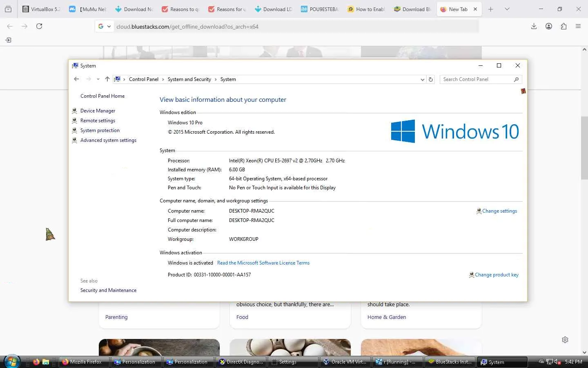The image size is (588, 368).
Task: Expand the chevron after Control Panel breadcrumb
Action: [163, 79]
